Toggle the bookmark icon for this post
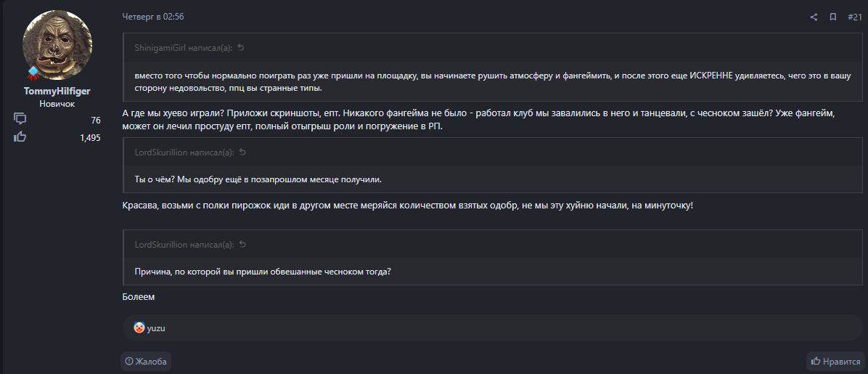The width and height of the screenshot is (868, 374). pos(833,17)
